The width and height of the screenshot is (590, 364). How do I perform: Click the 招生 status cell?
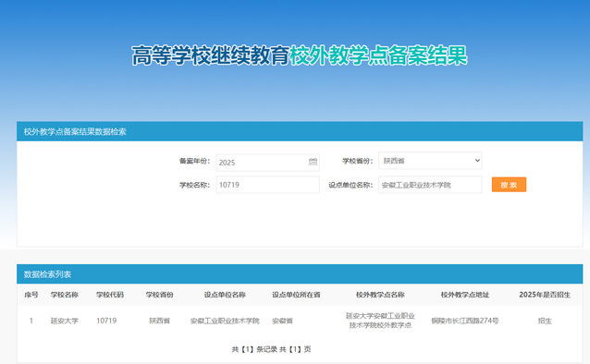(545, 321)
